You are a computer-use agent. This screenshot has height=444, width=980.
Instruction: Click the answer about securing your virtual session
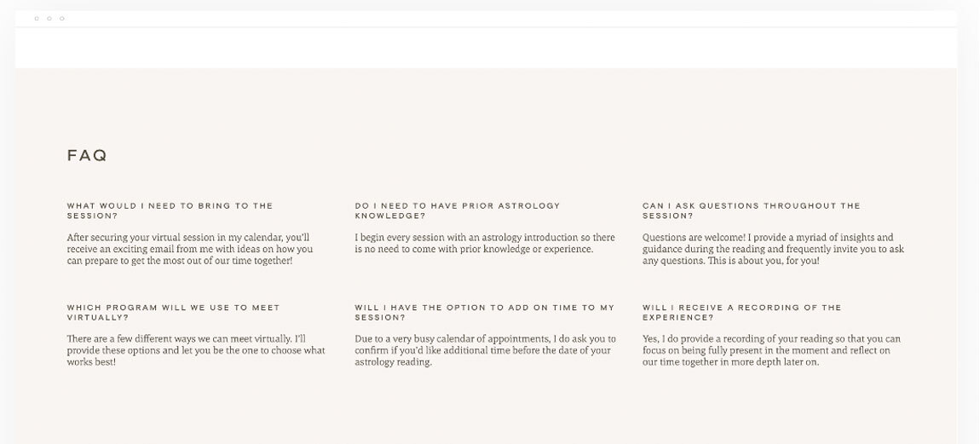click(x=189, y=249)
